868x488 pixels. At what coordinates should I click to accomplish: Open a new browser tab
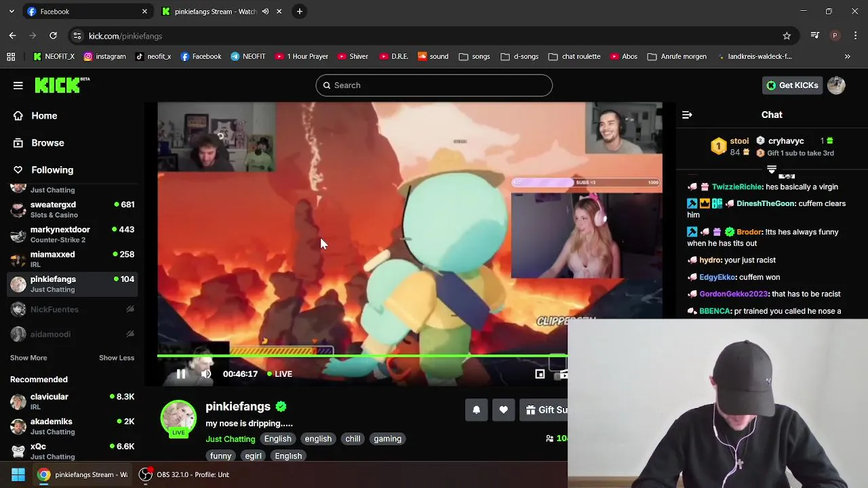click(x=300, y=12)
